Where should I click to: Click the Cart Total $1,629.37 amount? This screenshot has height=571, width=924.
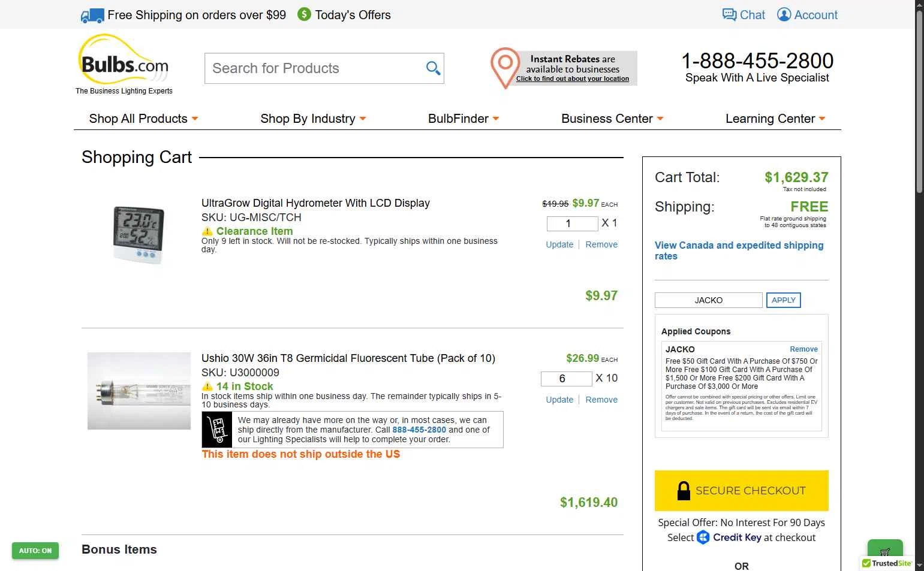796,177
